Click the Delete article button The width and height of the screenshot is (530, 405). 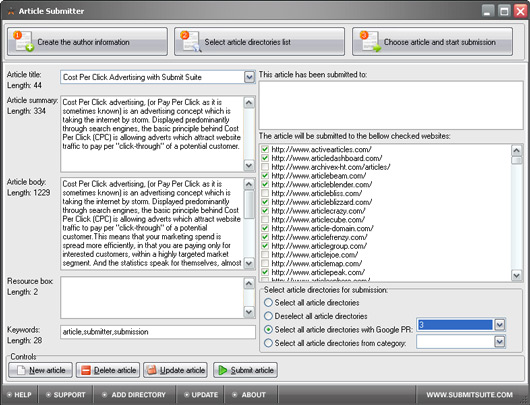108,370
